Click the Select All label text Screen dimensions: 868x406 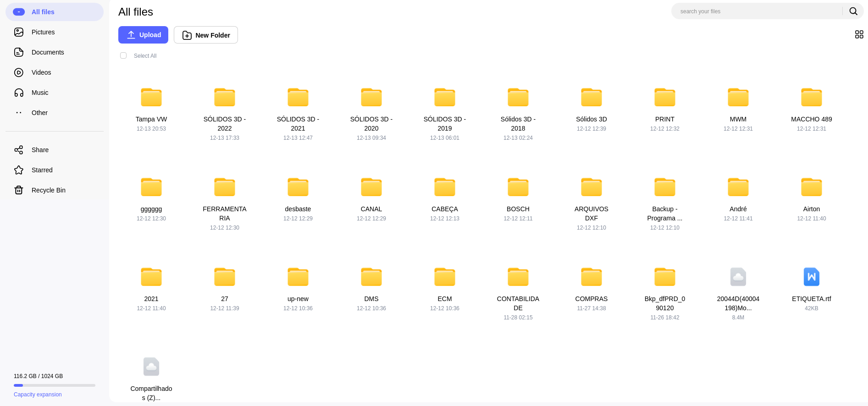pyautogui.click(x=145, y=56)
